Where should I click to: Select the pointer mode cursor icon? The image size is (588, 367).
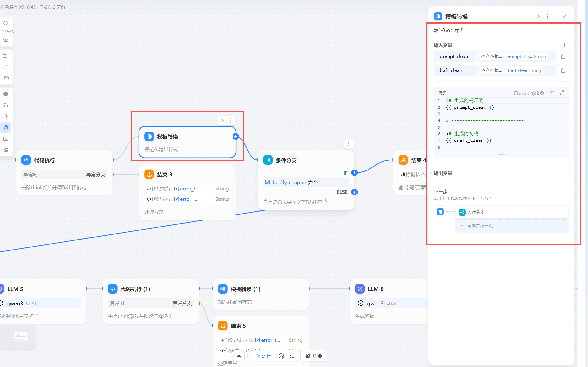point(6,116)
